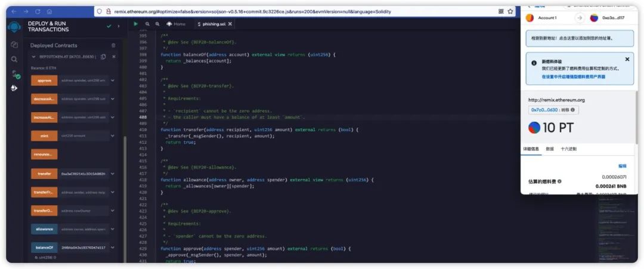Image resolution: width=644 pixels, height=269 pixels.
Task: Expand the balanceOf function parameters
Action: [112, 248]
